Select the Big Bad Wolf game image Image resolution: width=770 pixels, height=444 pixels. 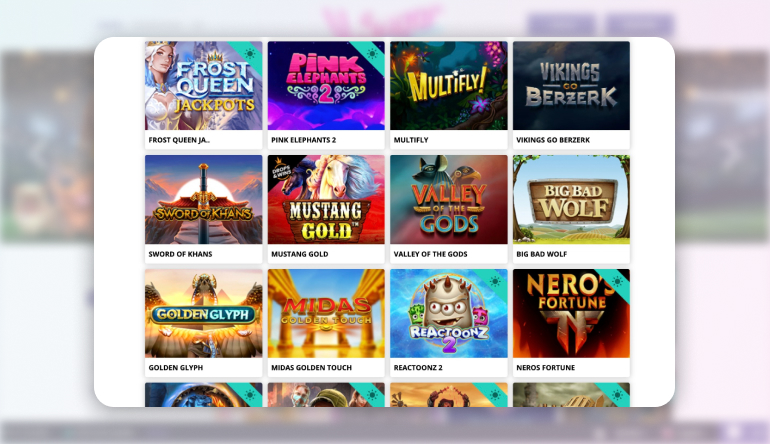pos(571,199)
